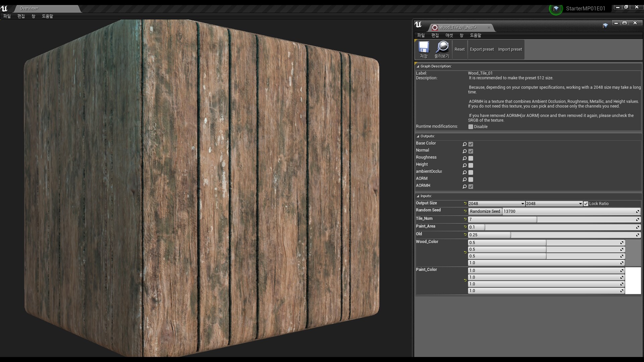The image size is (644, 362).
Task: Click the Unreal Engine logo in the top-left corner
Action: pyautogui.click(x=4, y=8)
